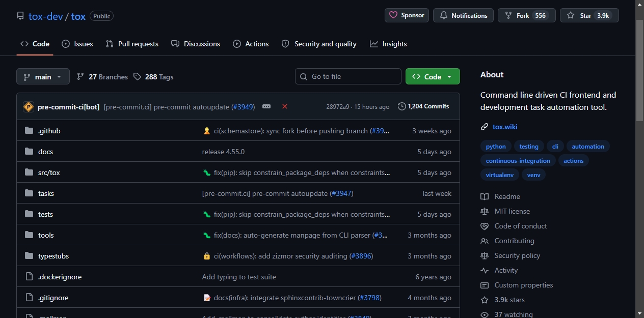
Task: View the MIT license
Action: pyautogui.click(x=505, y=211)
